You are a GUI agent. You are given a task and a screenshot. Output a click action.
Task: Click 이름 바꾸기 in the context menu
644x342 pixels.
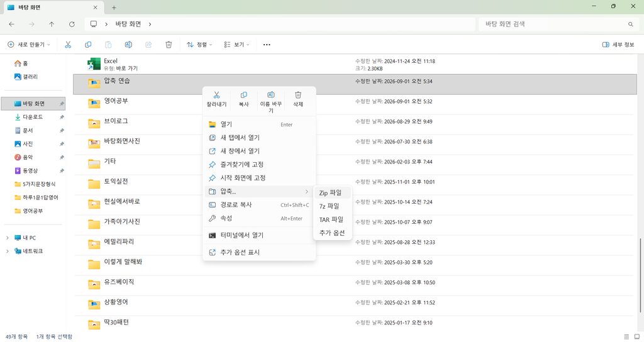tap(270, 102)
